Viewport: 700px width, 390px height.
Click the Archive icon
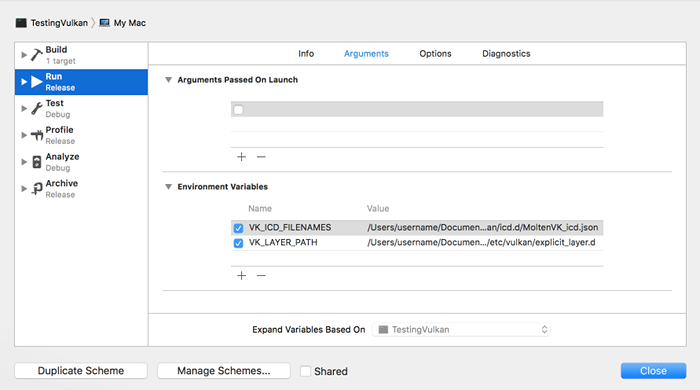point(37,189)
